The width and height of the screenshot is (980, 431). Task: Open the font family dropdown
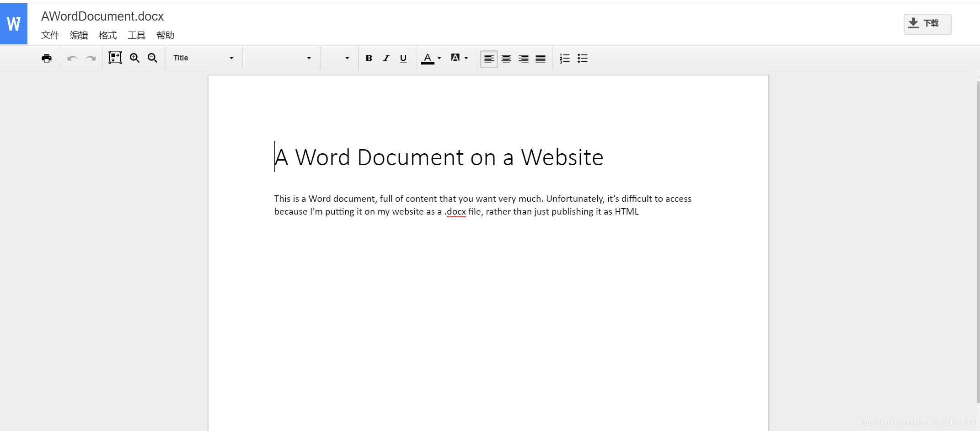click(280, 58)
